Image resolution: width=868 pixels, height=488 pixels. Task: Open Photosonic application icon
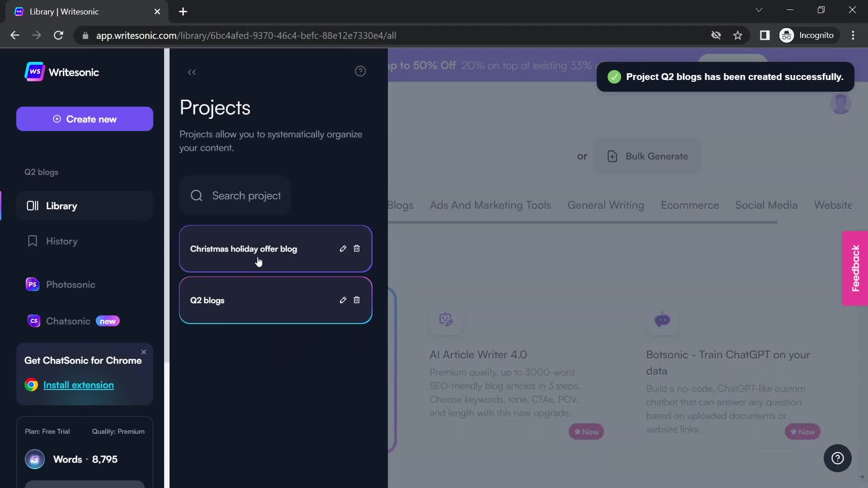point(32,284)
